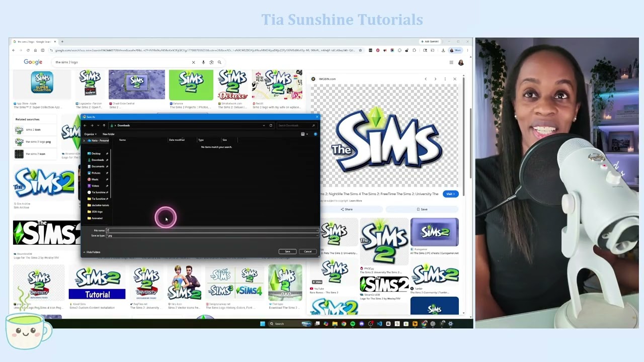644x362 pixels.
Task: Switch to the Sims 2 logo Google Search tab
Action: click(x=34, y=42)
